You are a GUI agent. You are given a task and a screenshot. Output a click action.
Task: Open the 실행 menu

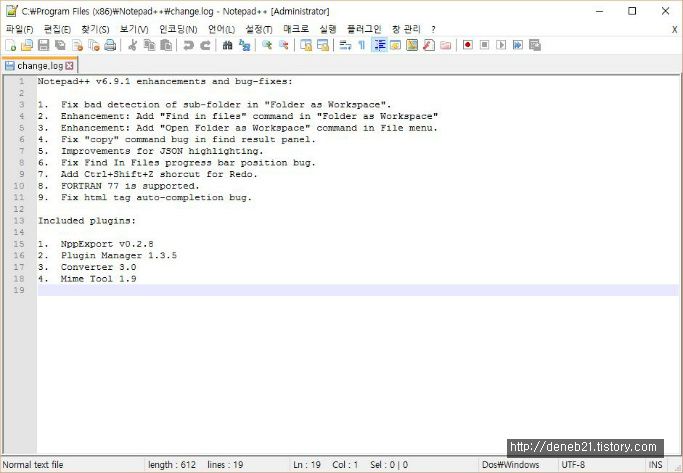coord(328,29)
